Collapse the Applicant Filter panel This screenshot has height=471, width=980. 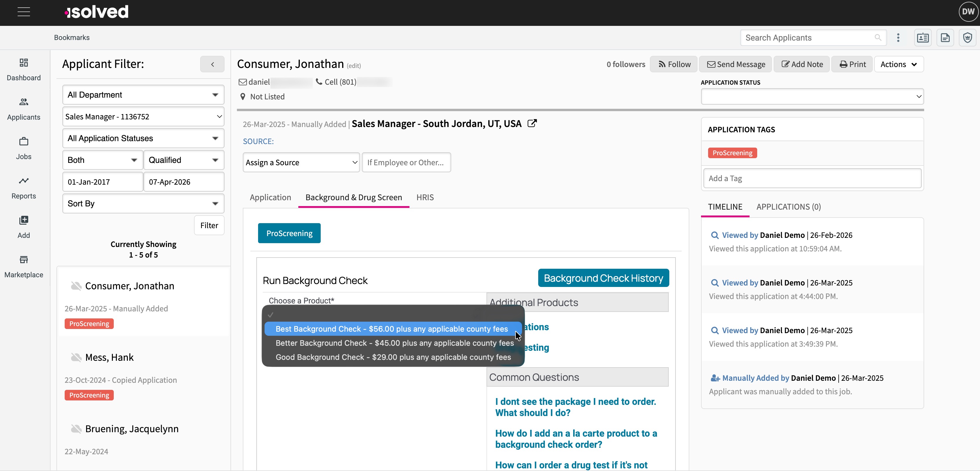[212, 64]
